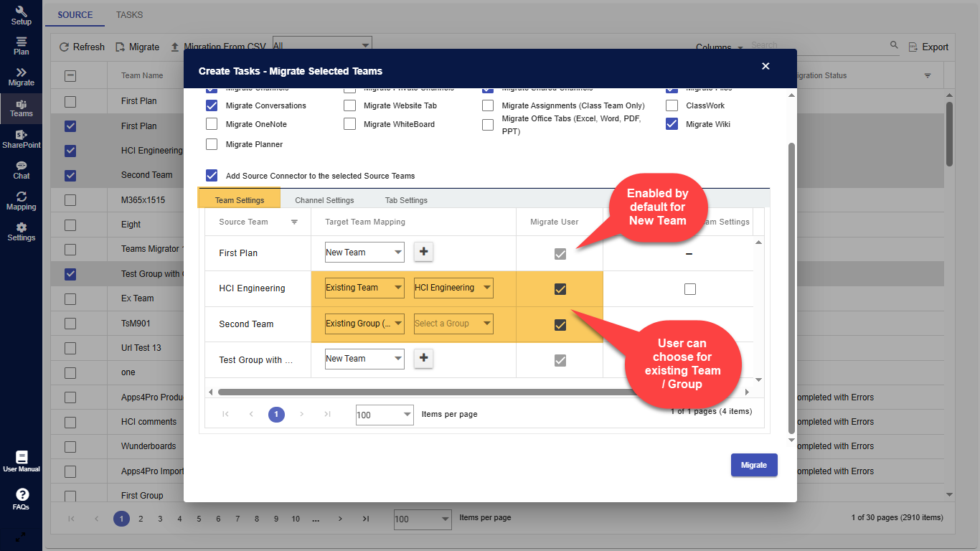Change dialog items per page dropdown
The image size is (980, 551).
[x=385, y=415]
